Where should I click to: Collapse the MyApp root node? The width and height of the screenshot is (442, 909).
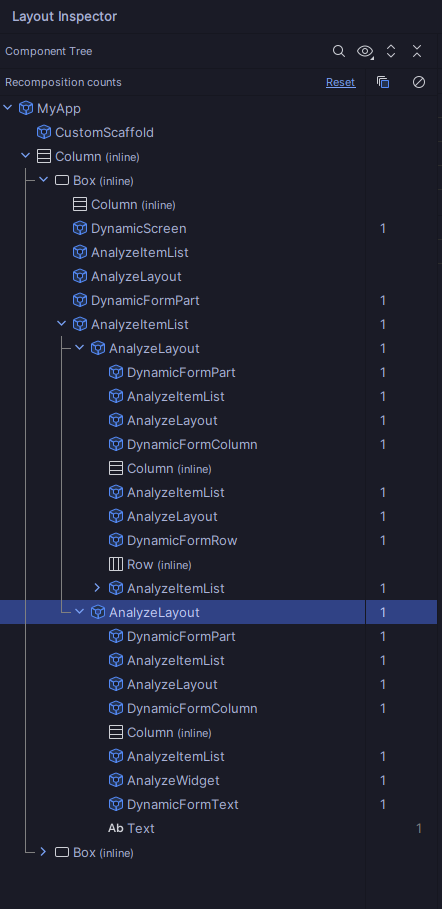coord(8,108)
